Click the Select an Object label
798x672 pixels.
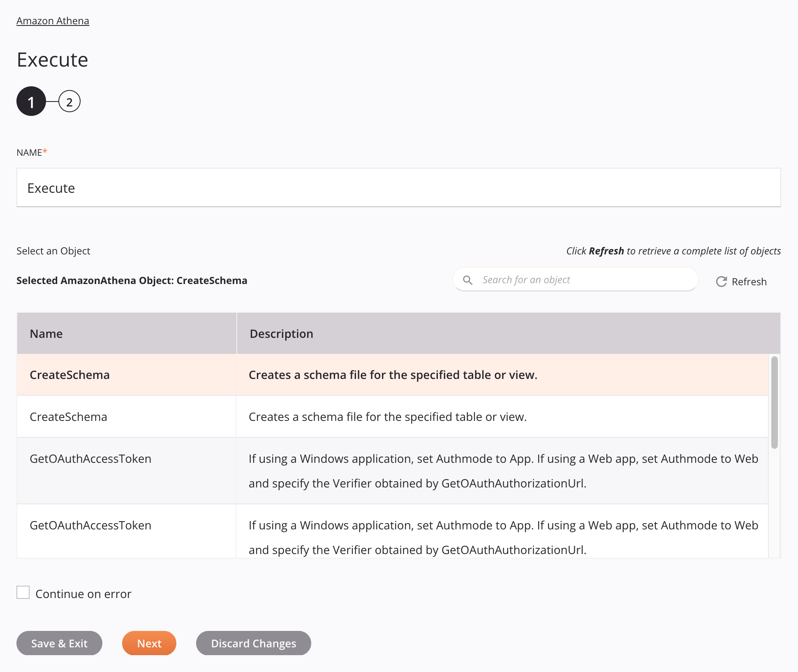click(53, 251)
